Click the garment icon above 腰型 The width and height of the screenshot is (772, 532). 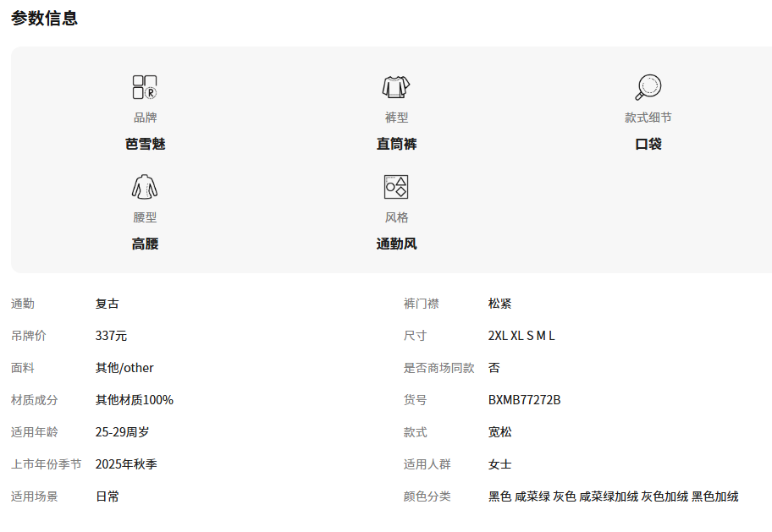point(145,187)
